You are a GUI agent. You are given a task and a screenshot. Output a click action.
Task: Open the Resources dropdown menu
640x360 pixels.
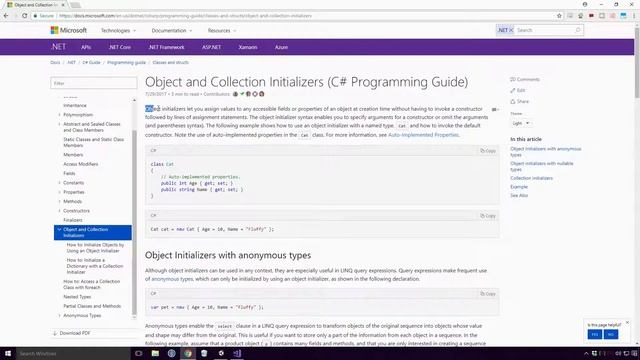pos(222,31)
